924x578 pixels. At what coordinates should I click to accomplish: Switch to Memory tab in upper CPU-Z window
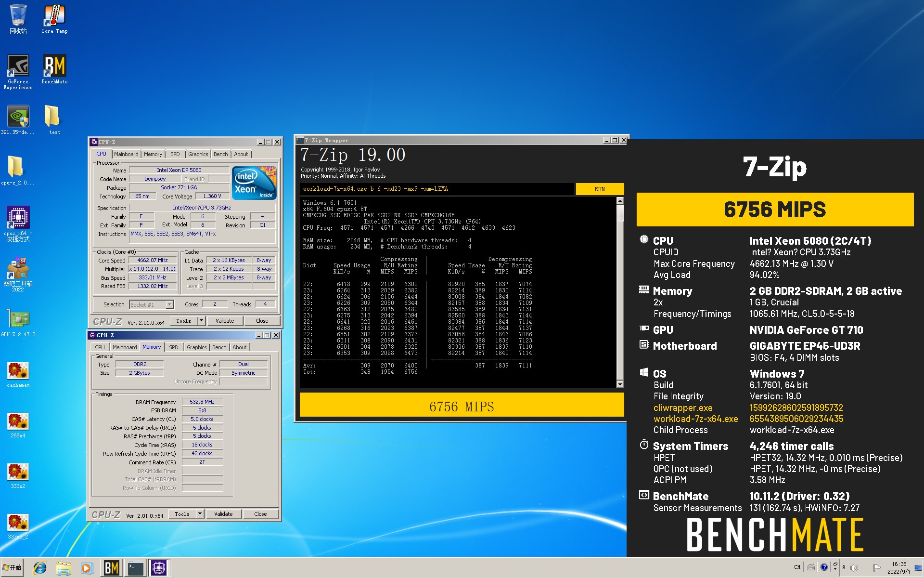153,154
